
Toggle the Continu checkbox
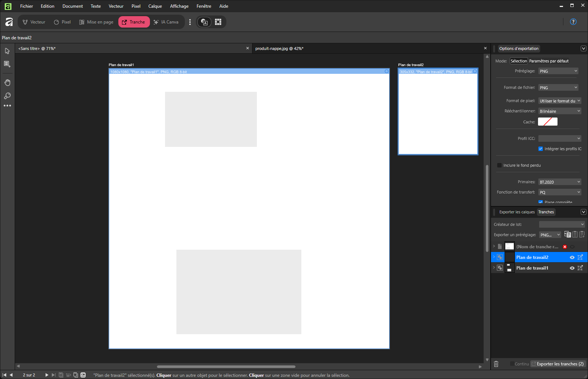pos(512,364)
